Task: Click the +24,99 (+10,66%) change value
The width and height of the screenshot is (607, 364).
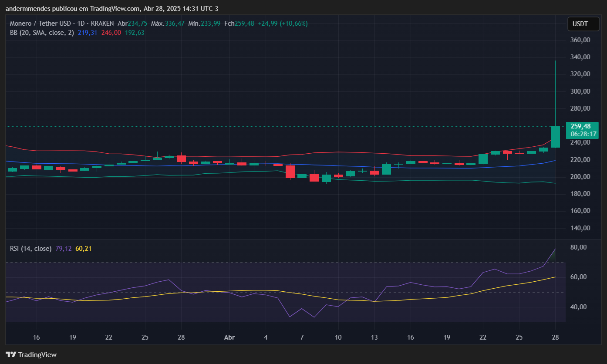Action: pos(283,24)
